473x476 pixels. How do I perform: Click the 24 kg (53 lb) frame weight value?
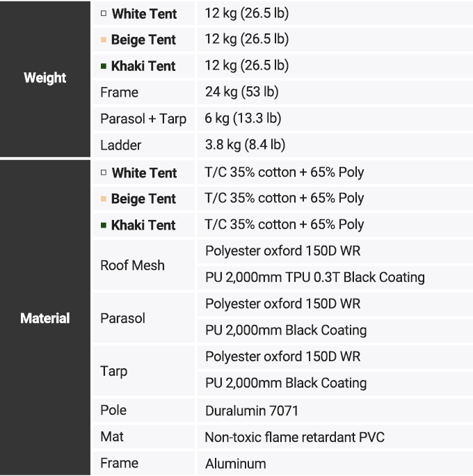pos(241,92)
